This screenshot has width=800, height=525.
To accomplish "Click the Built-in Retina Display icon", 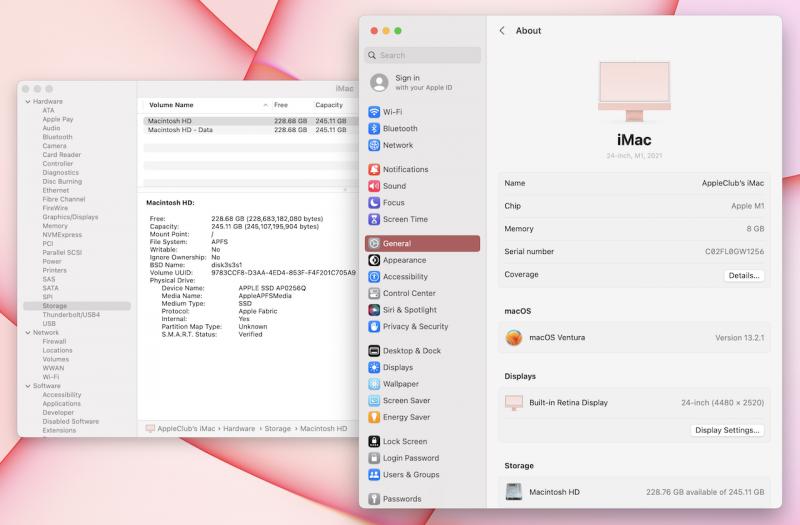I will (x=514, y=403).
